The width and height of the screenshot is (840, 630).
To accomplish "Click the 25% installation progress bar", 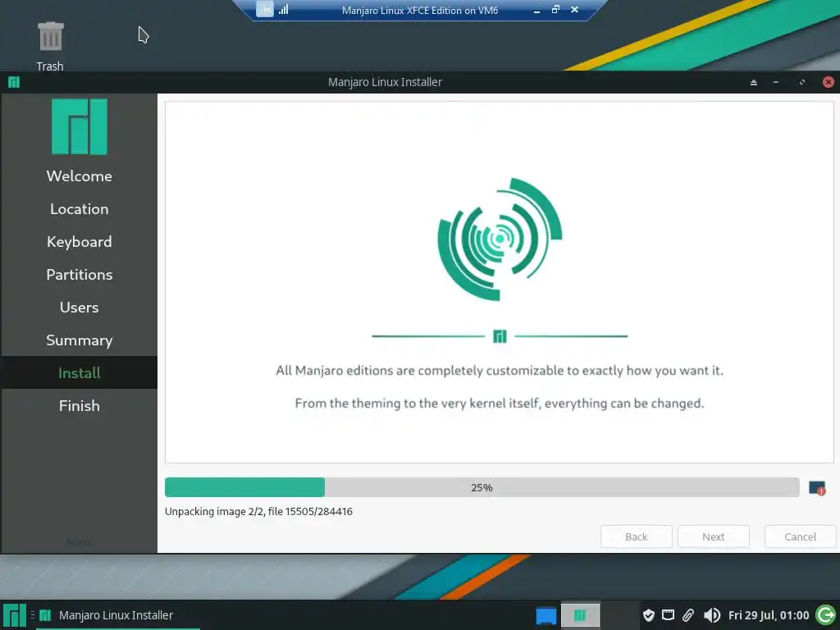I will (x=482, y=487).
